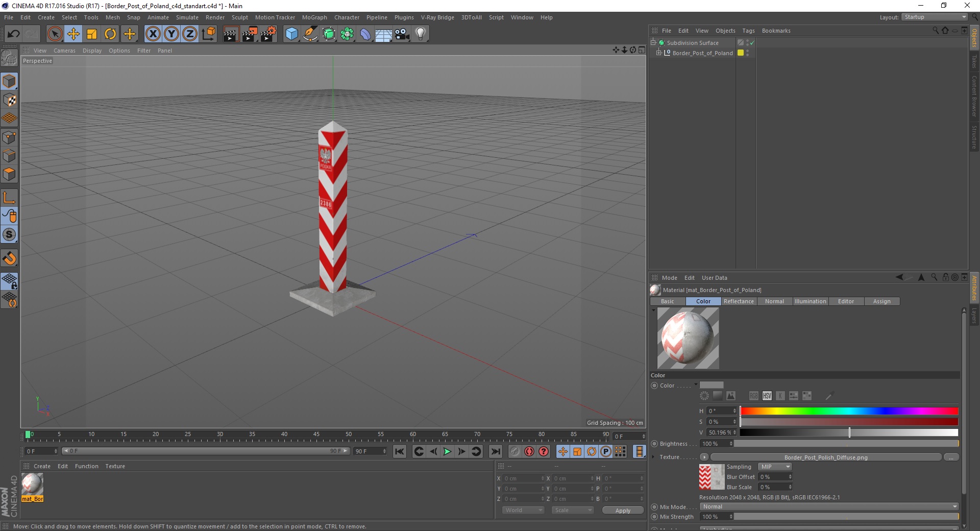Viewport: 980px width, 531px height.
Task: Open the Scale coordinate dropdown
Action: [x=573, y=510]
